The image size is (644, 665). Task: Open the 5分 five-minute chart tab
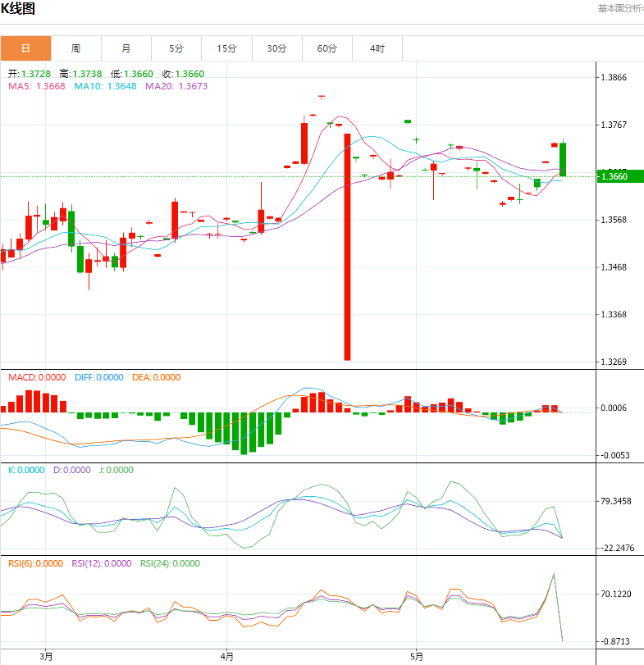(176, 48)
